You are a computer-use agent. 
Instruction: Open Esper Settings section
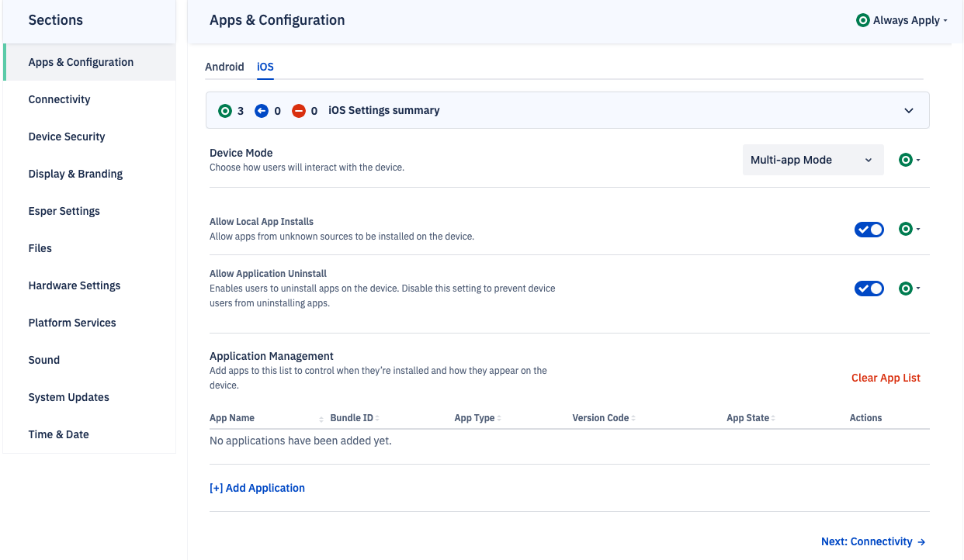coord(90,211)
